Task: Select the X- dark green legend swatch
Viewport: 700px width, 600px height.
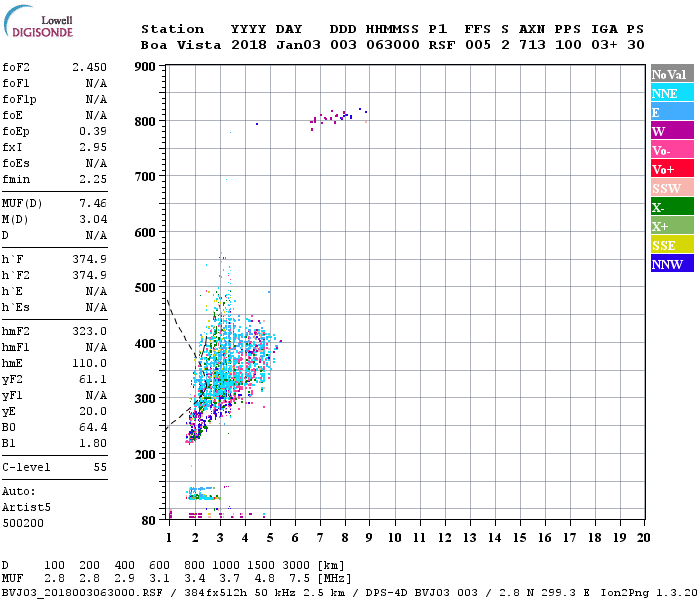Action: [x=672, y=207]
